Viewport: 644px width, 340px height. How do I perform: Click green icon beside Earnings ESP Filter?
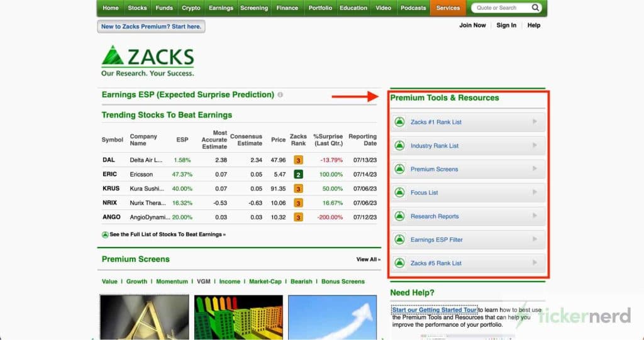tap(399, 239)
